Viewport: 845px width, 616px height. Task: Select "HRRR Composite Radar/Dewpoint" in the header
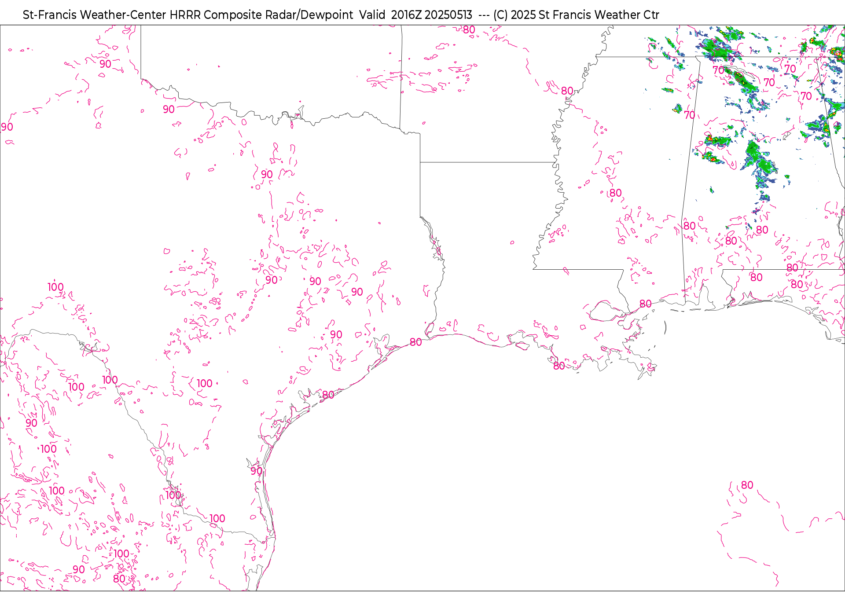pyautogui.click(x=261, y=15)
